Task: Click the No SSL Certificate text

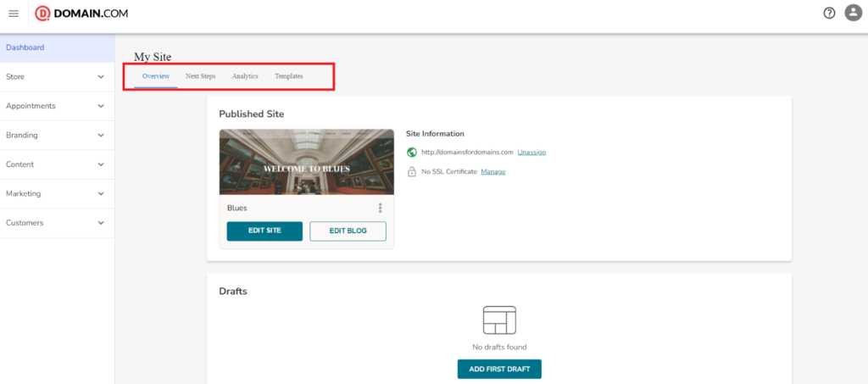Action: [449, 172]
